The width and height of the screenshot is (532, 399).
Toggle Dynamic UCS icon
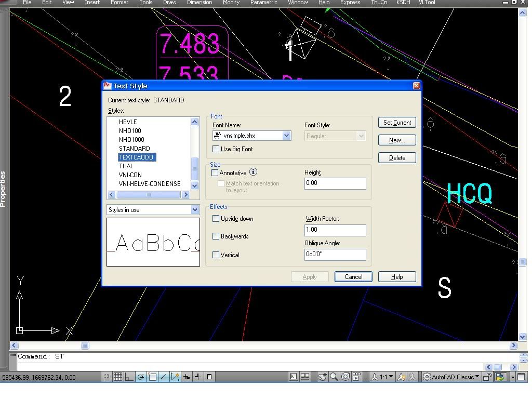click(x=175, y=377)
